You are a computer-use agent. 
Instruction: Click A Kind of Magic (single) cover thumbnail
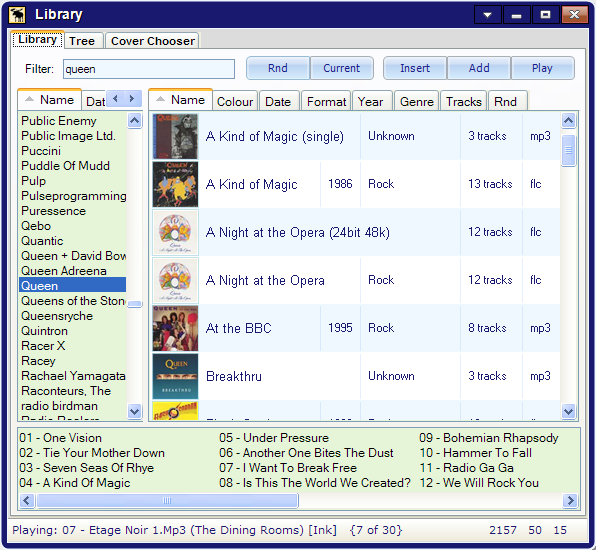tap(175, 136)
